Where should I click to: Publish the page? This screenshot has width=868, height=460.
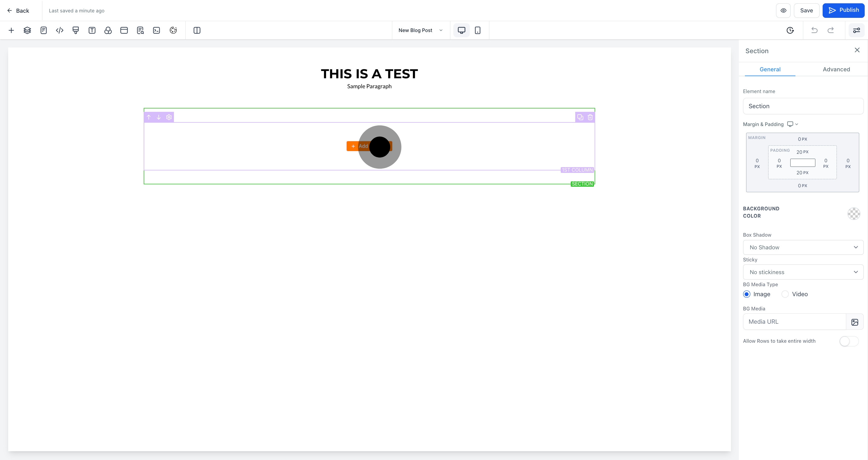(x=844, y=10)
